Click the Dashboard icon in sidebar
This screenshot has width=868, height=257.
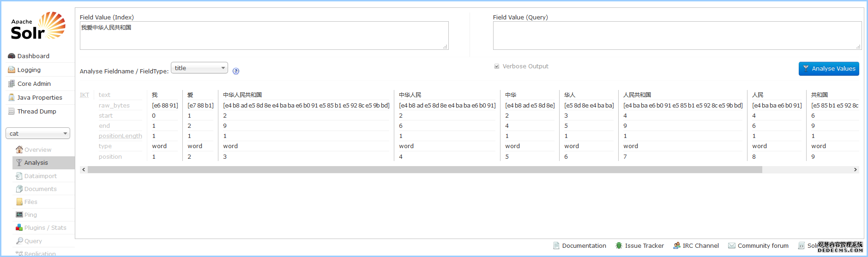pyautogui.click(x=12, y=56)
